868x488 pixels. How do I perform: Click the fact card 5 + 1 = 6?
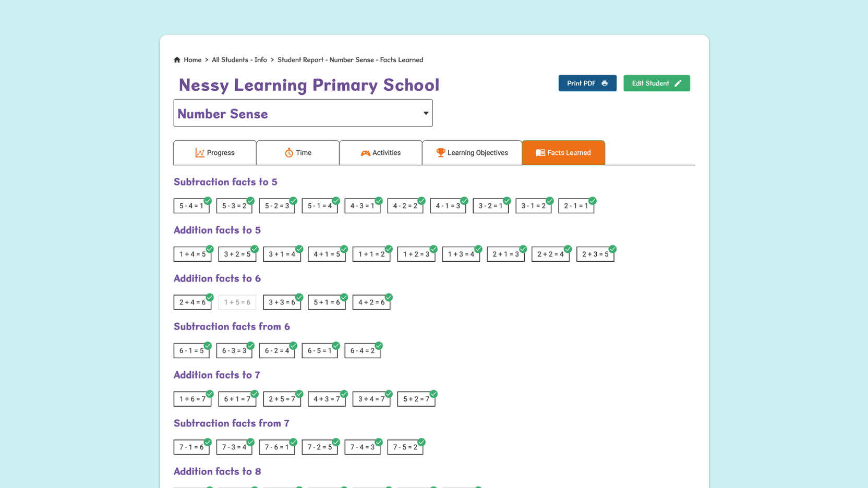pyautogui.click(x=327, y=302)
